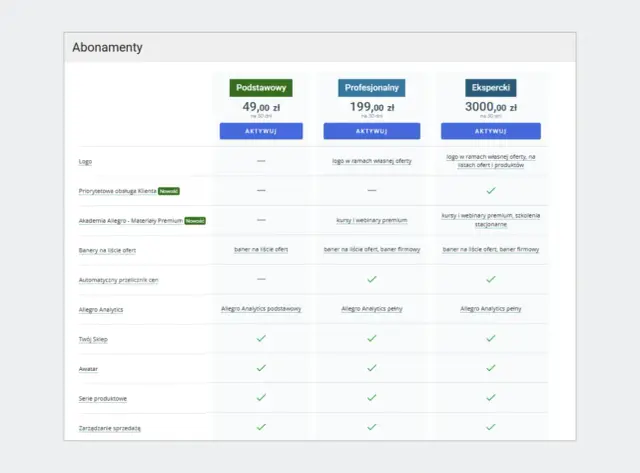The width and height of the screenshot is (640, 473).
Task: Click Ekspercki checkmark for Automatyczny przelicznik cen
Action: [491, 279]
